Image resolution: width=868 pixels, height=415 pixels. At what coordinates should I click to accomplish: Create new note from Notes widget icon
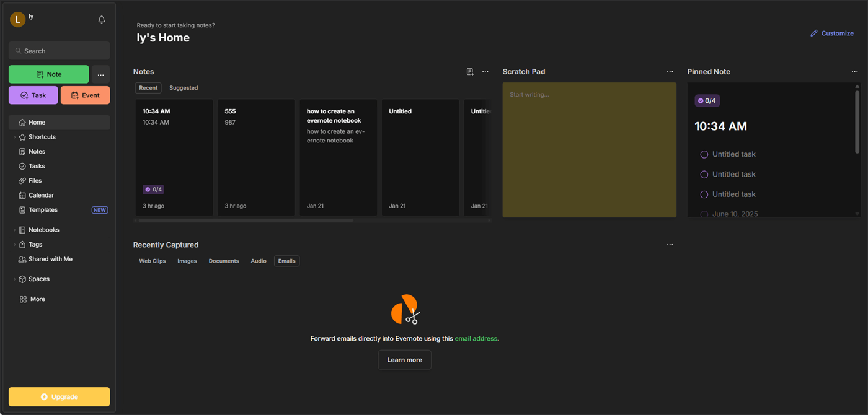[x=470, y=72]
